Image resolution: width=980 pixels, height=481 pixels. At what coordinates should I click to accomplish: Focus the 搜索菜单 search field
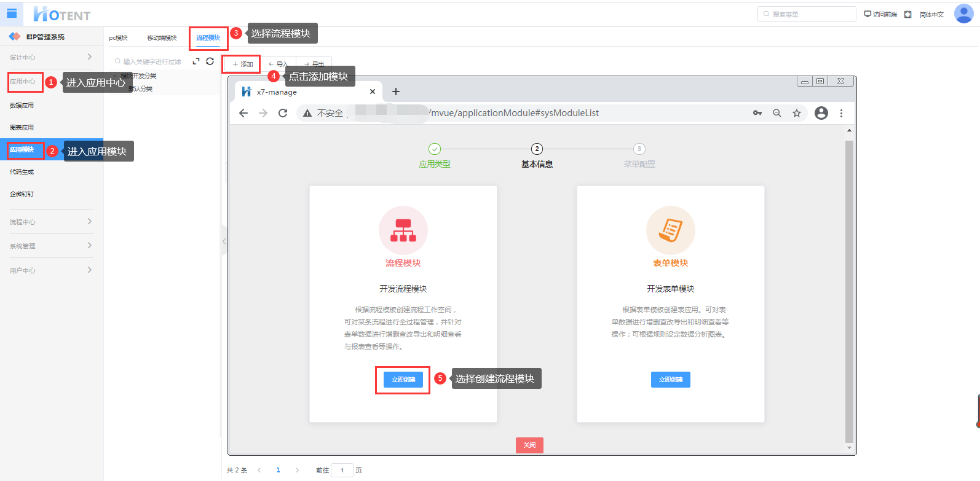pyautogui.click(x=807, y=14)
